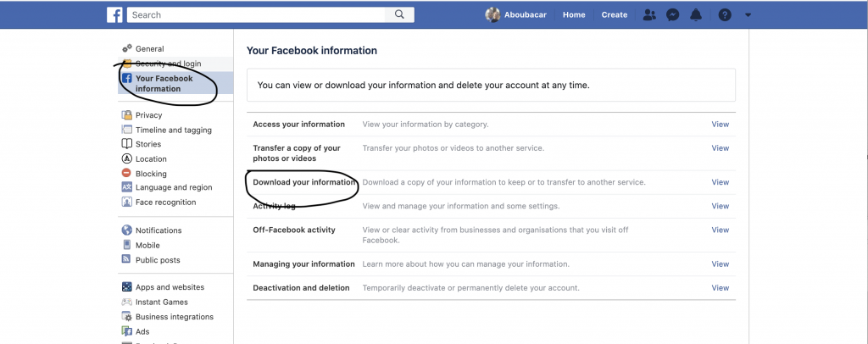Click 'Deactivation and deletion' row title
The width and height of the screenshot is (868, 344).
click(301, 287)
